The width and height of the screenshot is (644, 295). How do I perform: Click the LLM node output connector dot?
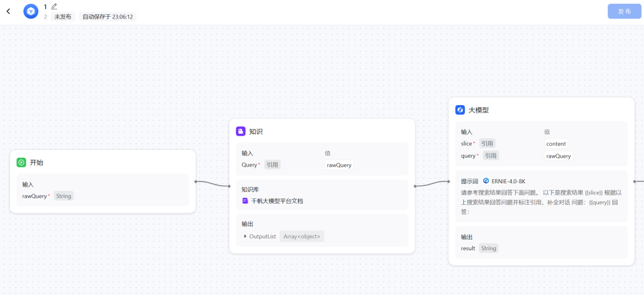[634, 181]
